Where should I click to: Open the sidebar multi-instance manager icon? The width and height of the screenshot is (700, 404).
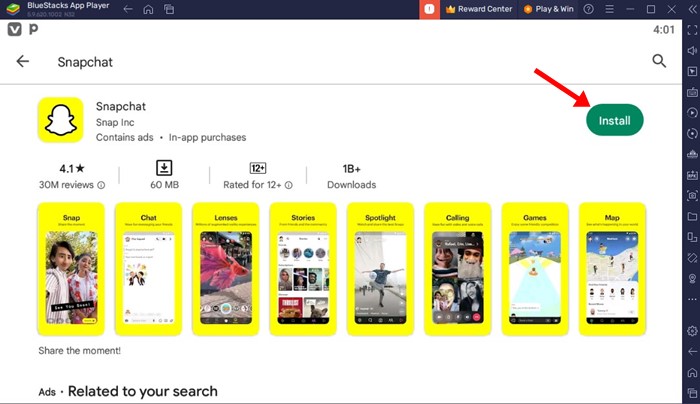point(692,154)
